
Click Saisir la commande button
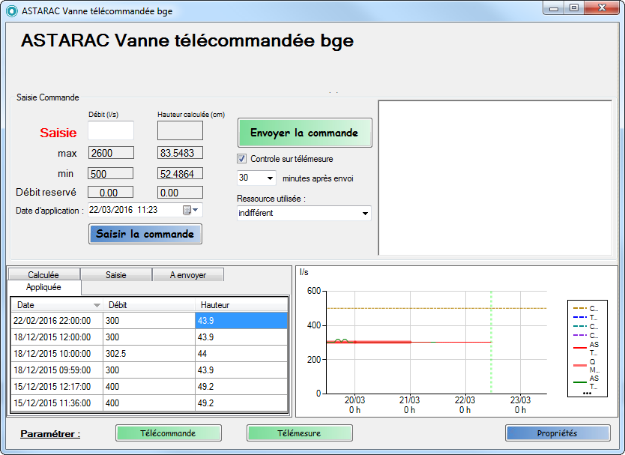(145, 234)
